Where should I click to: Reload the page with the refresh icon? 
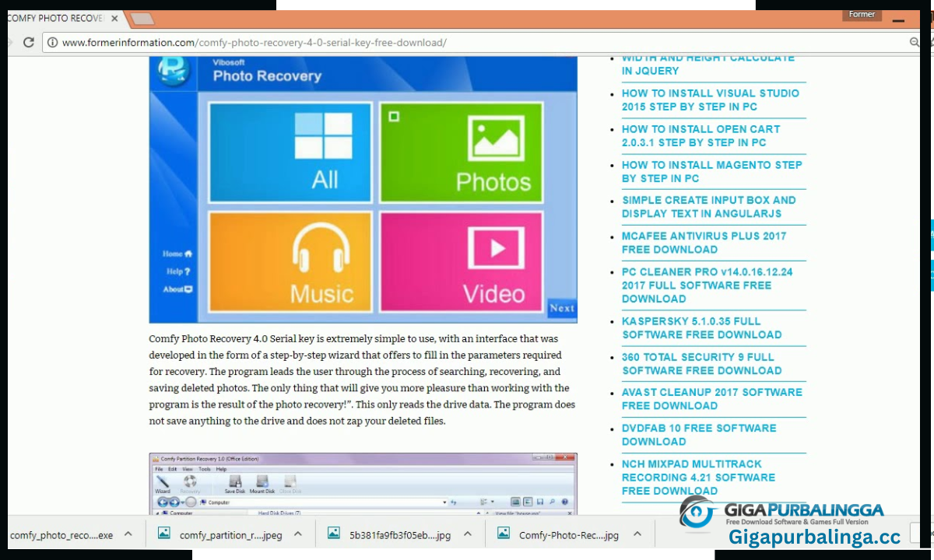point(29,43)
